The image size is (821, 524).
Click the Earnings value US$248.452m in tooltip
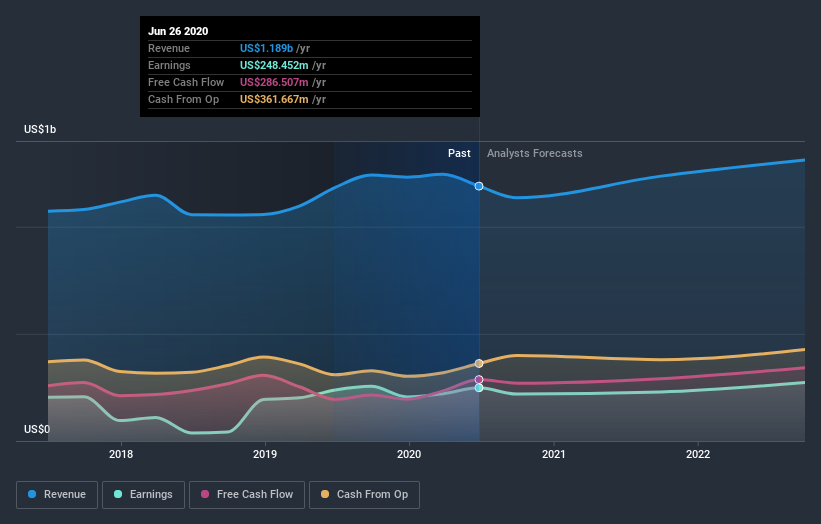click(x=274, y=65)
